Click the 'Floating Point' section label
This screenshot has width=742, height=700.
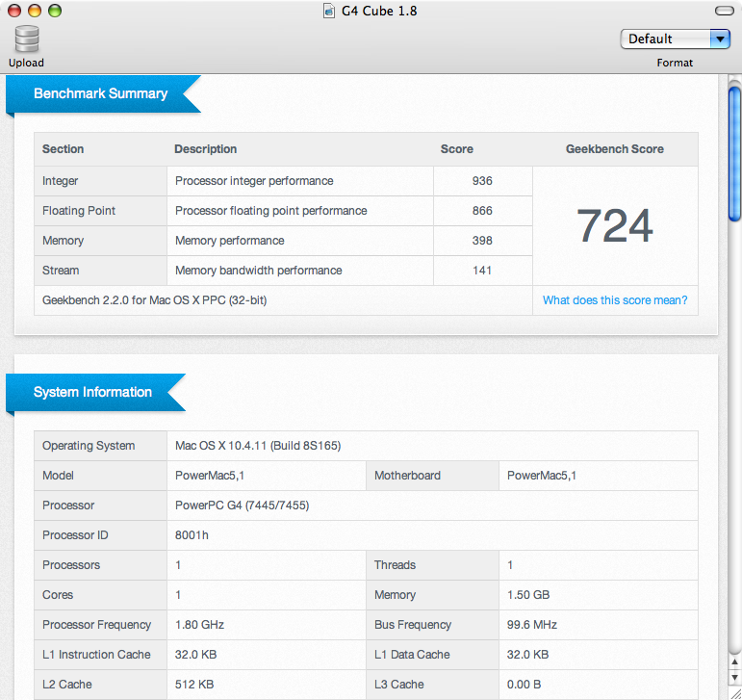click(79, 211)
